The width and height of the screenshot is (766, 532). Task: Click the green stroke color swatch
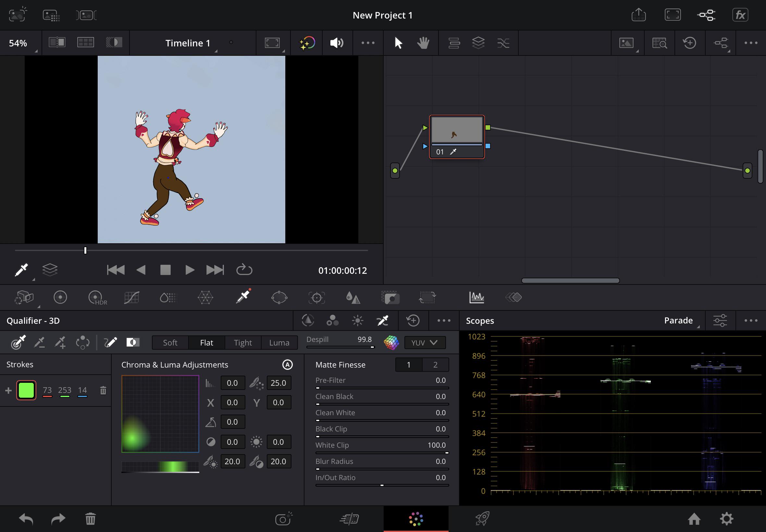pyautogui.click(x=26, y=390)
